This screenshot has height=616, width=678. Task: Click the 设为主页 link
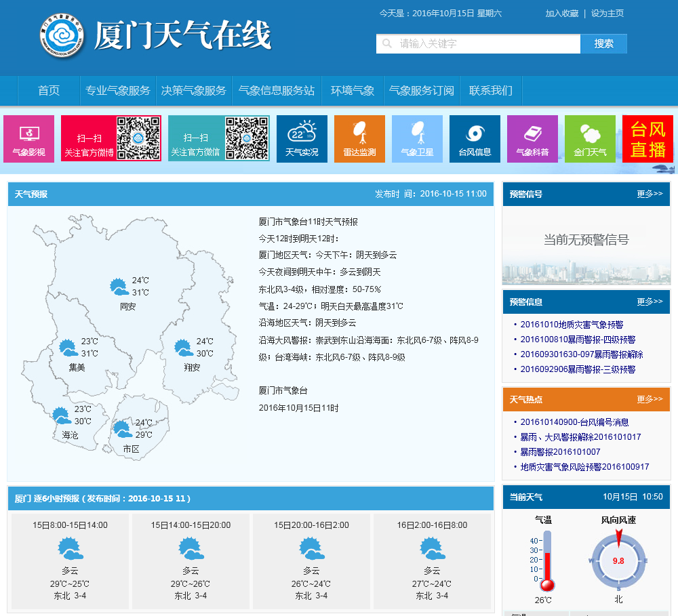(607, 14)
